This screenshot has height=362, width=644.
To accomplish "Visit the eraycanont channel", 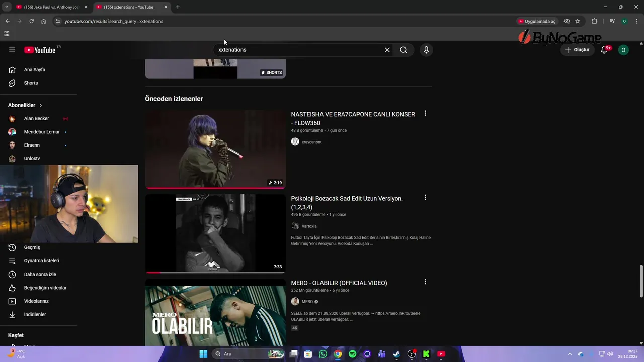I will [311, 142].
